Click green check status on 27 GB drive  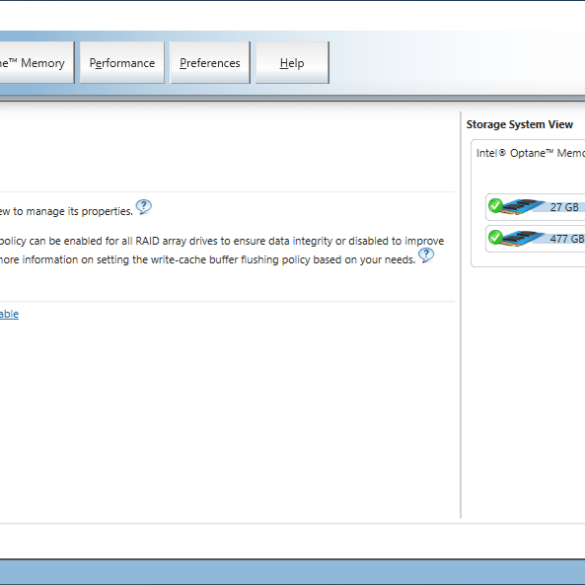pos(495,205)
